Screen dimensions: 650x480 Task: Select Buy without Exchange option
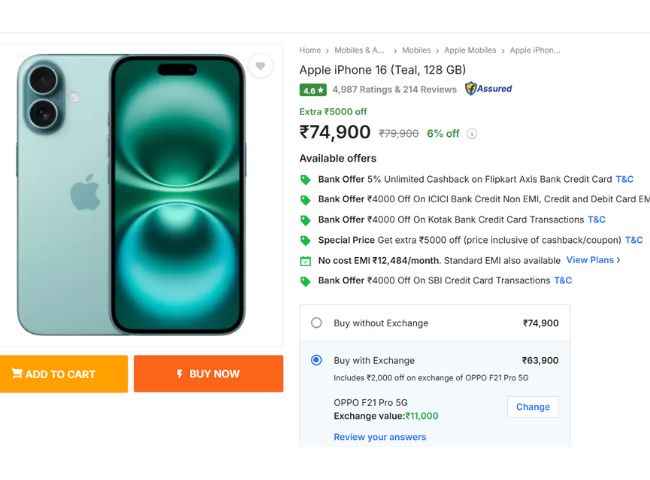316,323
